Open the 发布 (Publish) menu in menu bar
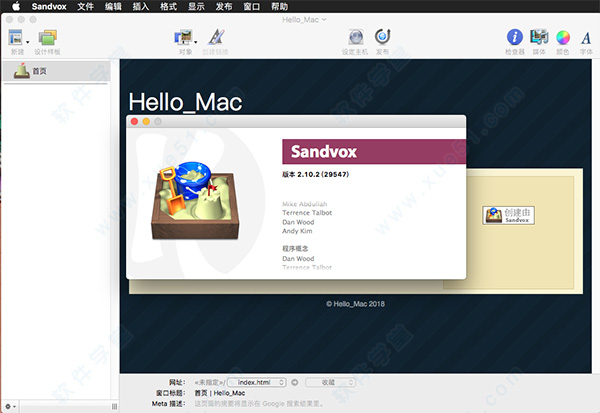The width and height of the screenshot is (600, 413). pyautogui.click(x=224, y=7)
